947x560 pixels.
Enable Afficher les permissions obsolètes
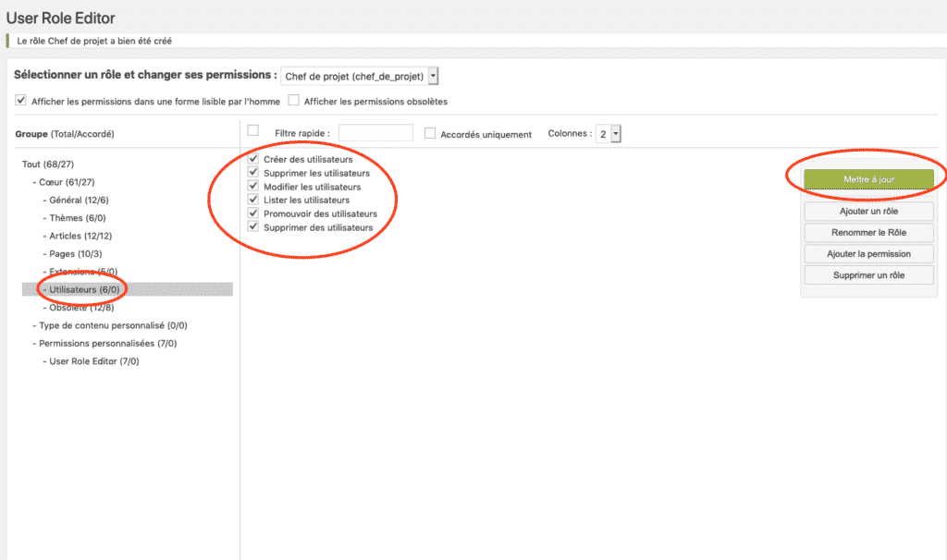click(293, 101)
